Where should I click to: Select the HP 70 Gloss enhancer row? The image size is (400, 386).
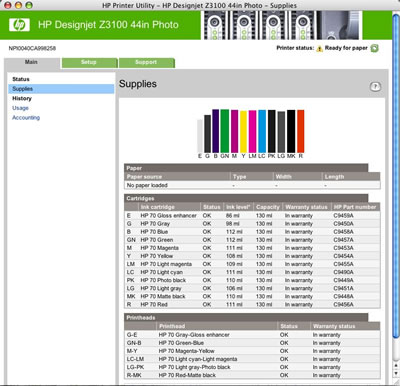(253, 216)
